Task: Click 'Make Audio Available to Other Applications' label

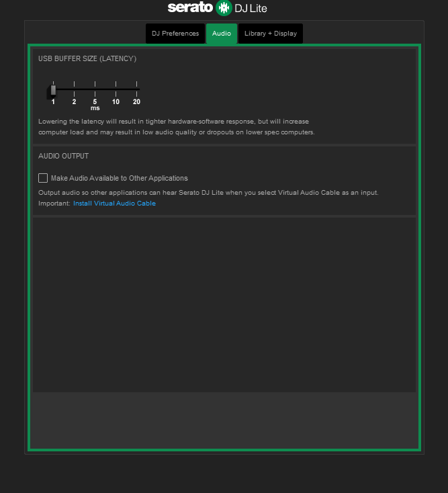Action: [120, 178]
